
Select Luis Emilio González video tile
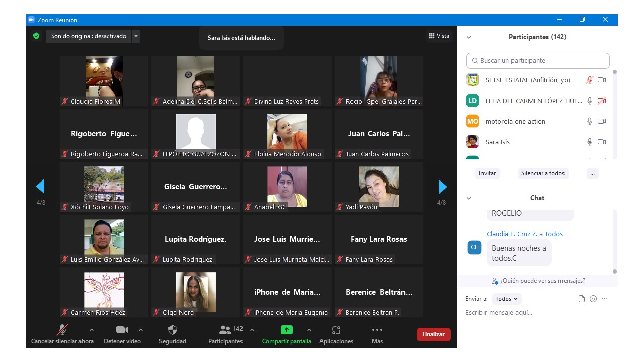(x=104, y=239)
